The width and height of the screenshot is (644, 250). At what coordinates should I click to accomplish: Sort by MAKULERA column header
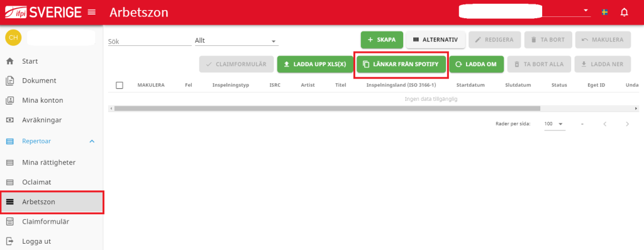tap(151, 85)
